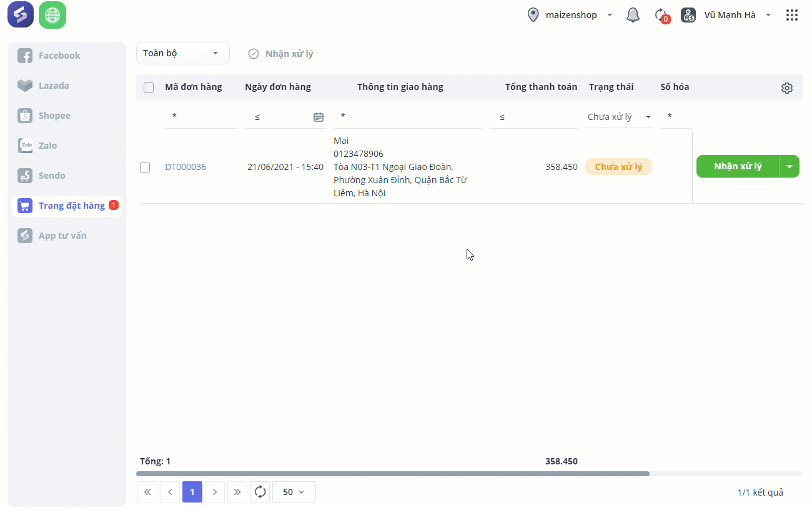
Task: Focus the Thông tin giao hàng filter field
Action: click(x=408, y=117)
